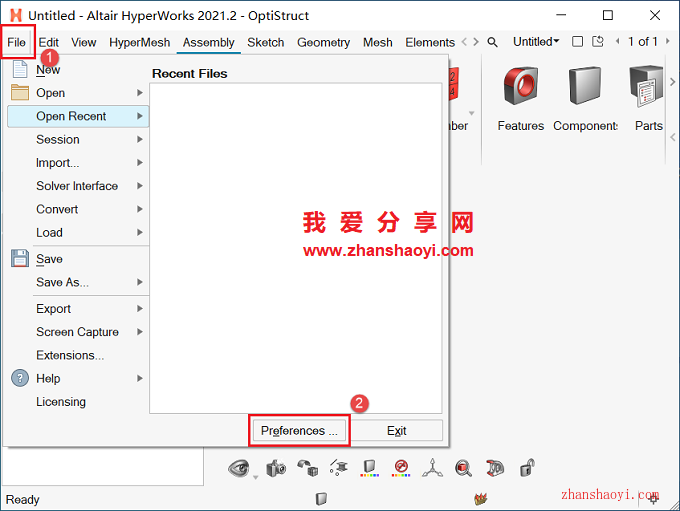Click the red crossed color-mode icon
Viewport: 680px width, 511px height.
[x=401, y=468]
